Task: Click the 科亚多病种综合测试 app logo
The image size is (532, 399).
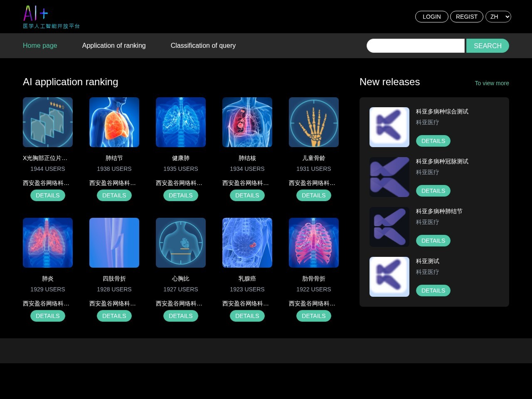Action: coord(389,127)
